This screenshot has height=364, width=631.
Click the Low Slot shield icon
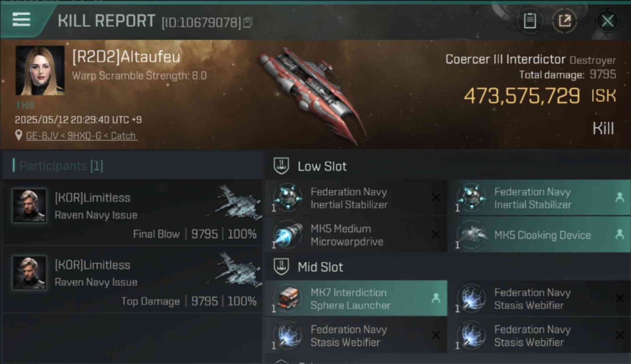pyautogui.click(x=281, y=166)
